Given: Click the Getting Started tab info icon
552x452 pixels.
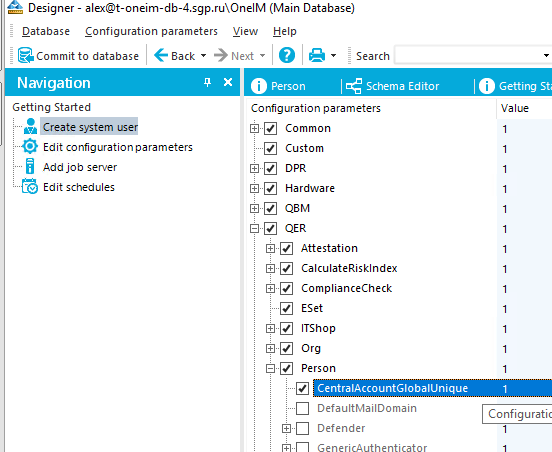Looking at the screenshot, I should click(487, 86).
